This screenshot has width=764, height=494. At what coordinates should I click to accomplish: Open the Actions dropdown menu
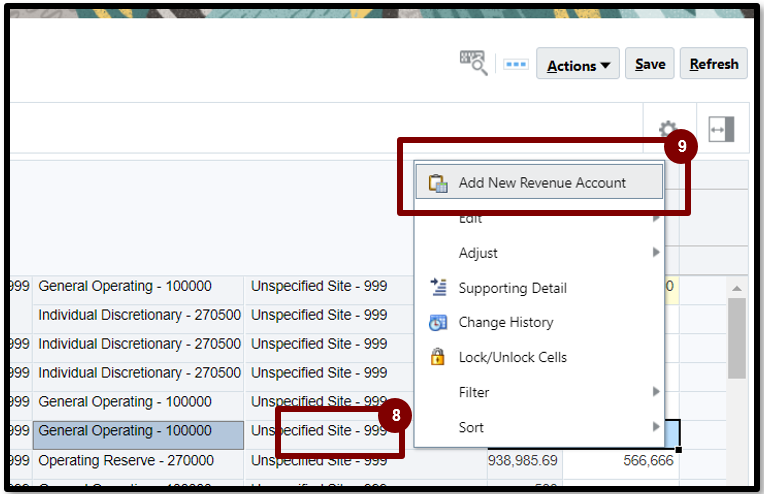(578, 64)
